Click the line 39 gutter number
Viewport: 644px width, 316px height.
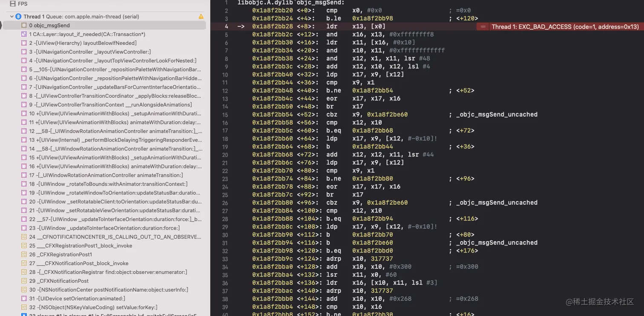click(x=225, y=307)
